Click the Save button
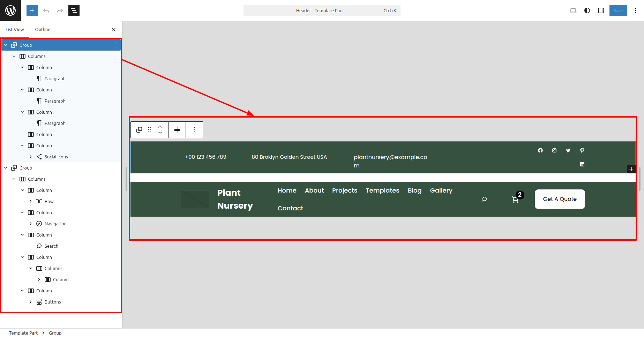Screen dimensions: 644x337 (618, 10)
